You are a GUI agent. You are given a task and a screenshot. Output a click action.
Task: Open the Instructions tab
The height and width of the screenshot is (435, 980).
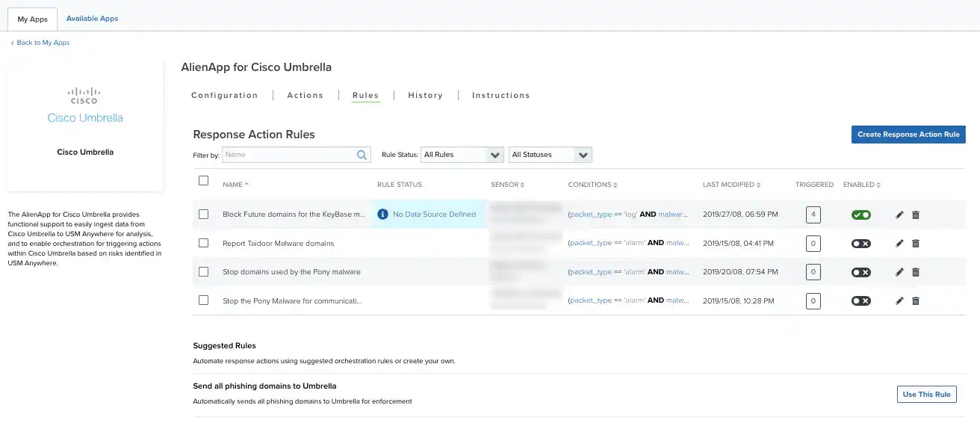[501, 96]
